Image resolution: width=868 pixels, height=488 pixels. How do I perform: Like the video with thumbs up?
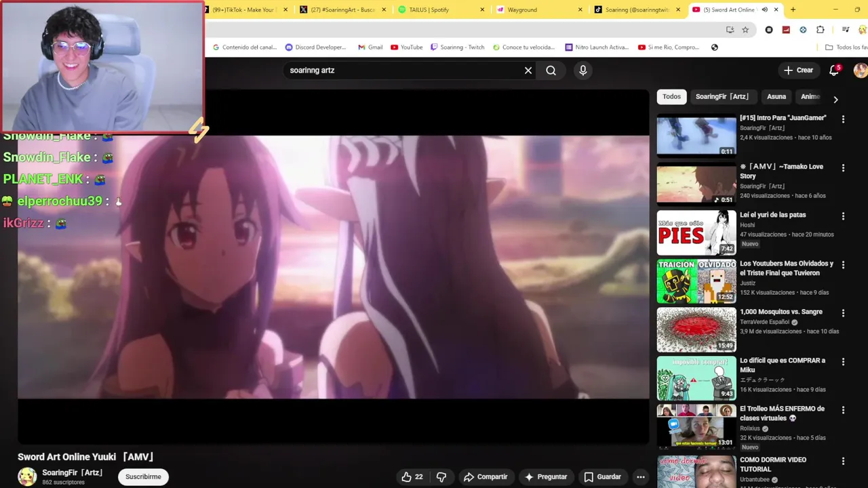[412, 477]
